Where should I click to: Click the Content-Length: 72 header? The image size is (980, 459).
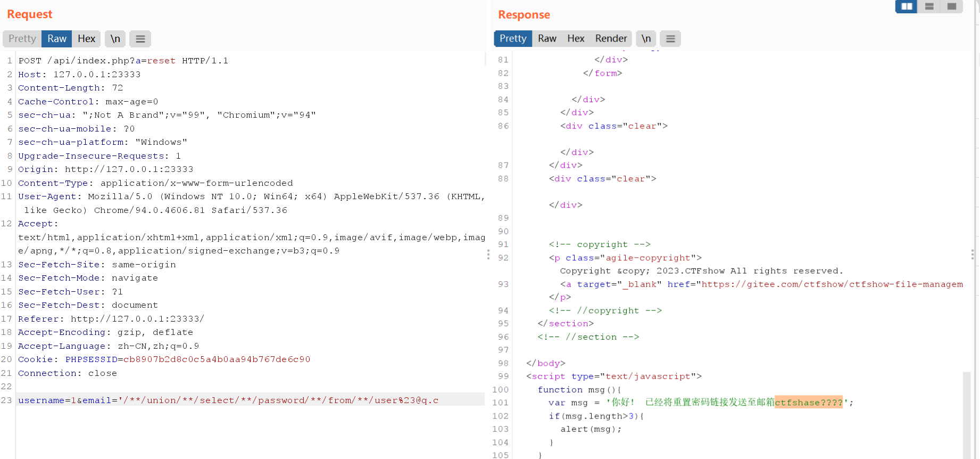tap(71, 88)
